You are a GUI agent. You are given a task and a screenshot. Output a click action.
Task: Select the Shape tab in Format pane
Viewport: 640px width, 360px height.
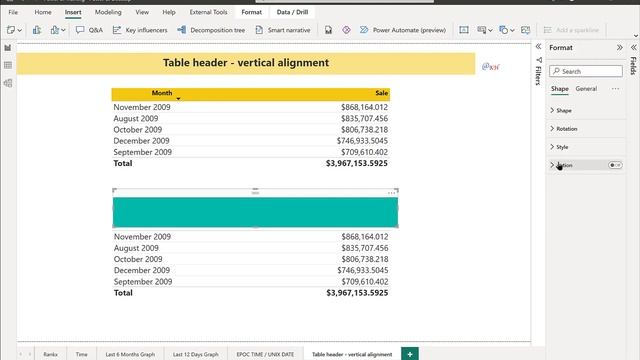(x=560, y=89)
